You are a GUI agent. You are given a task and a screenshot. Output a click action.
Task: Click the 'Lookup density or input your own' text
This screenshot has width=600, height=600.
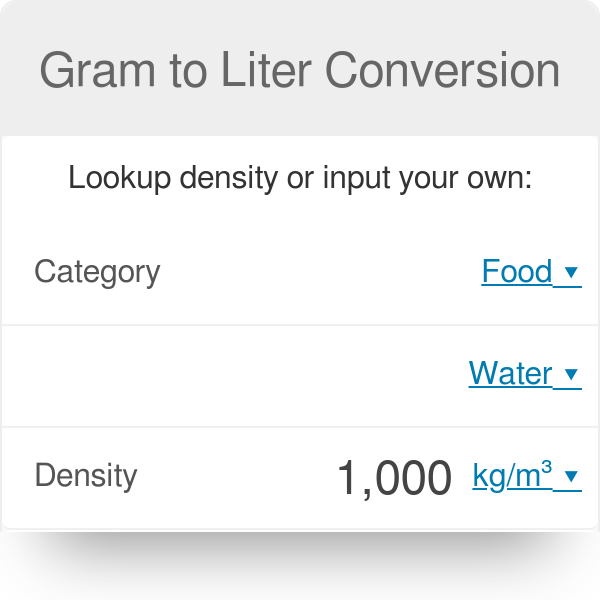(300, 179)
